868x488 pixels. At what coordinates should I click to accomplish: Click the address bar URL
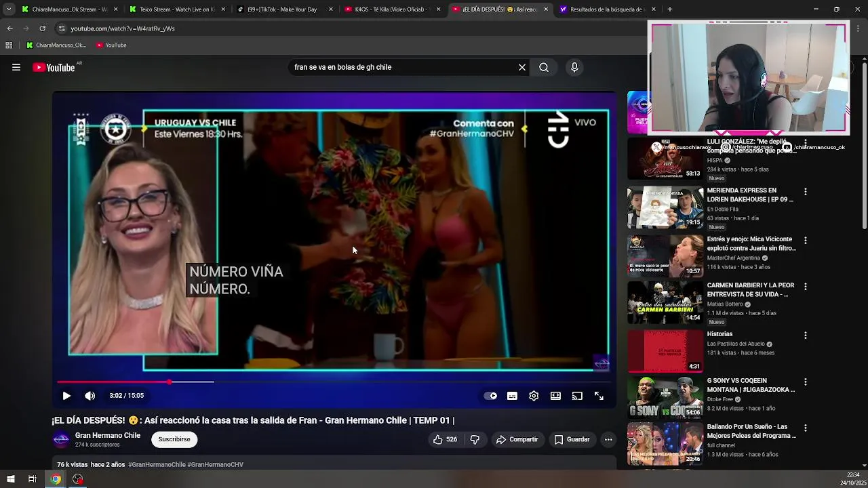123,28
